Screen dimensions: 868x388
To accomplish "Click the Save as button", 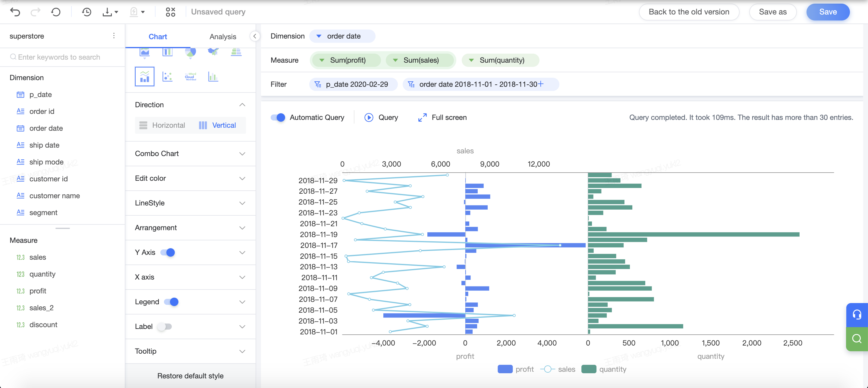I will pos(773,12).
